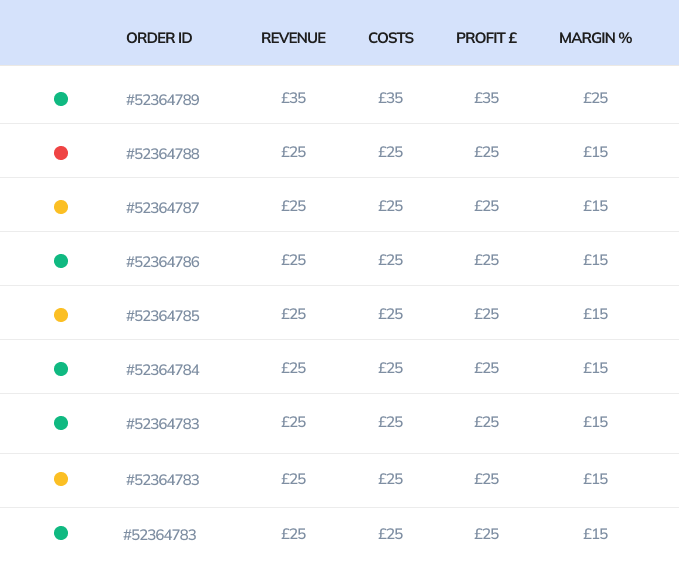Click the MARGIN % column header
Image resolution: width=679 pixels, height=567 pixels.
click(x=595, y=38)
